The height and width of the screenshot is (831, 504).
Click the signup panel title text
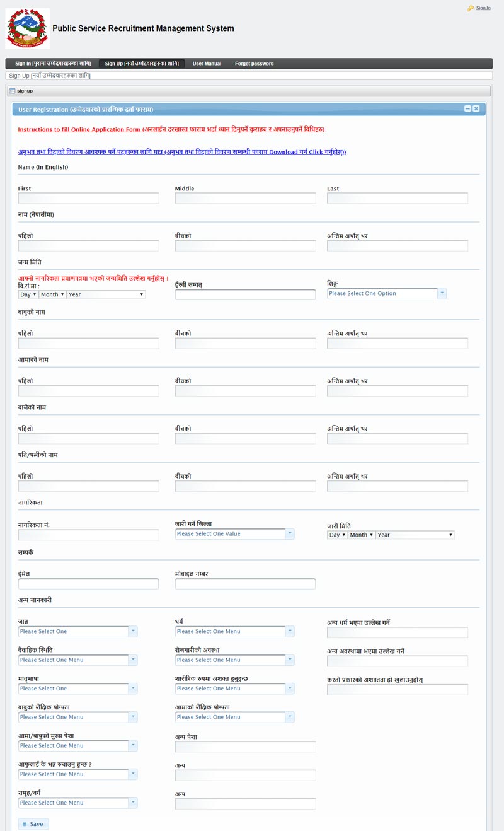(x=25, y=91)
